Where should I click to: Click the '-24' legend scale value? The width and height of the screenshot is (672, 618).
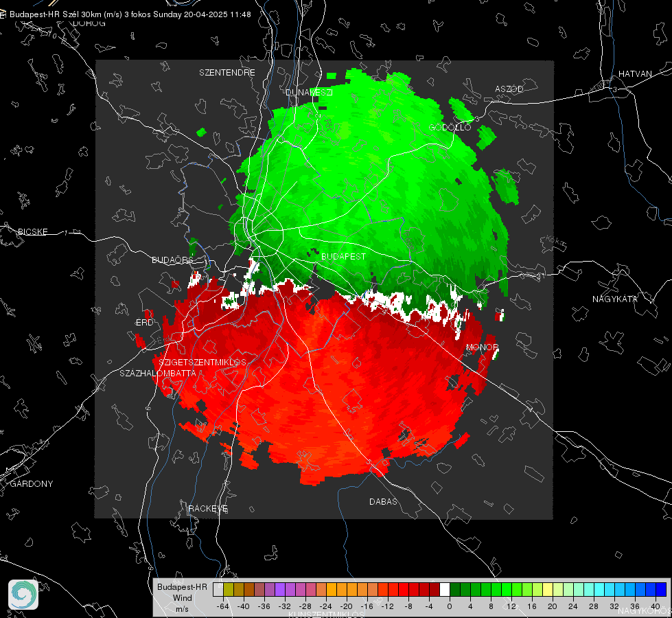(326, 606)
